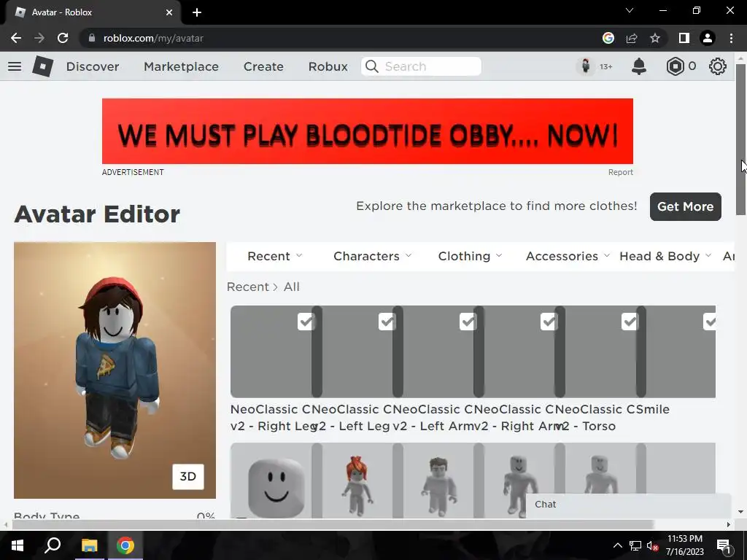Open the browser side panel icon
Viewport: 747px width, 560px height.
pos(684,38)
